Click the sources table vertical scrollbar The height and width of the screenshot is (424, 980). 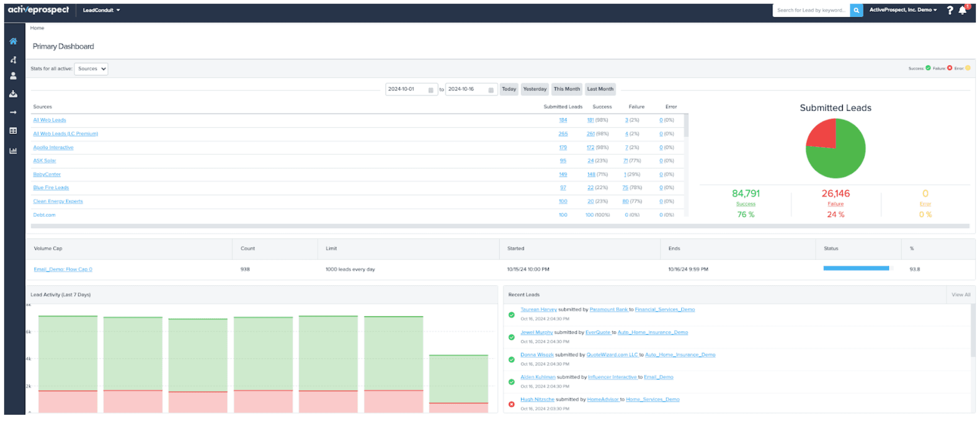pos(686,126)
